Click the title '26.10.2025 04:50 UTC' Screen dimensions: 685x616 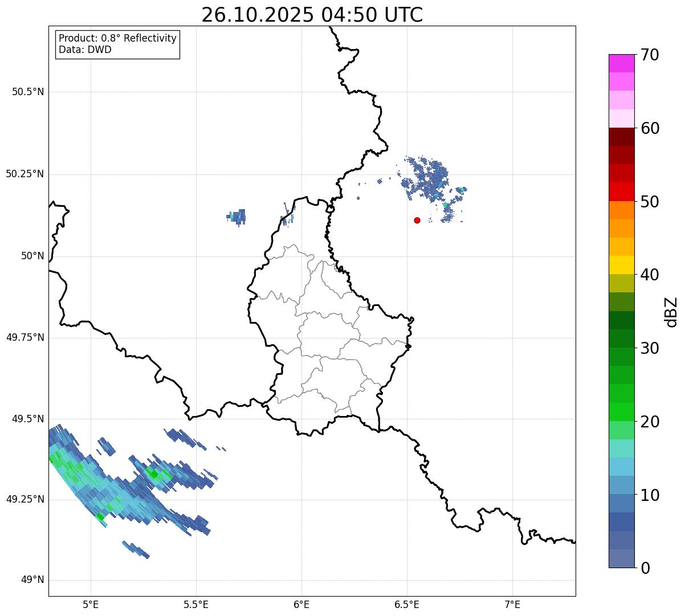tap(312, 15)
